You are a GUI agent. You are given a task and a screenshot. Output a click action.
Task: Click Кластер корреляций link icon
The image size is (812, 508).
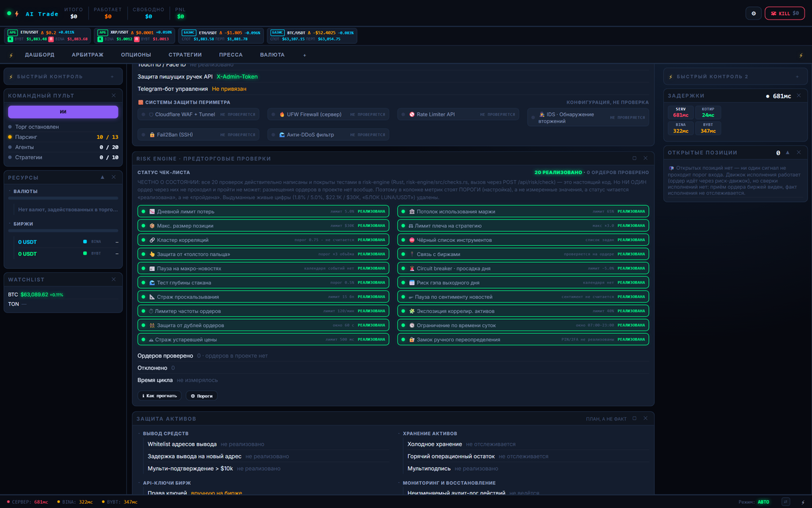[152, 240]
